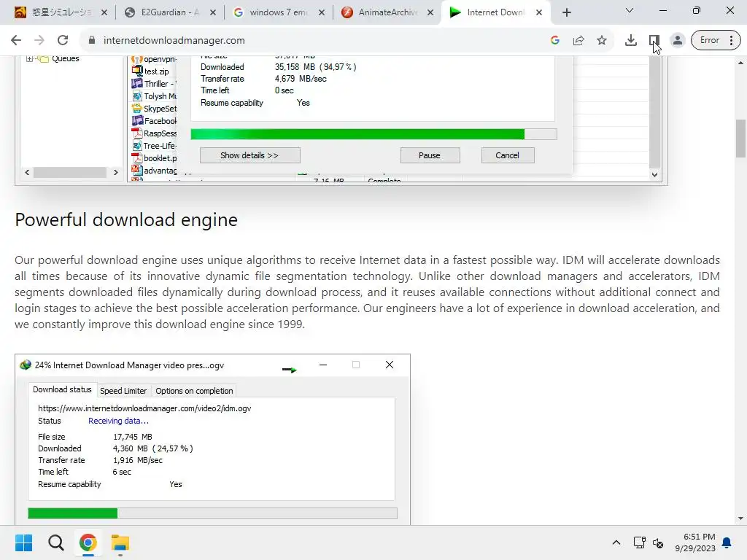Click the page vertical scrollbar thumb
Image resolution: width=747 pixels, height=560 pixels.
point(740,138)
